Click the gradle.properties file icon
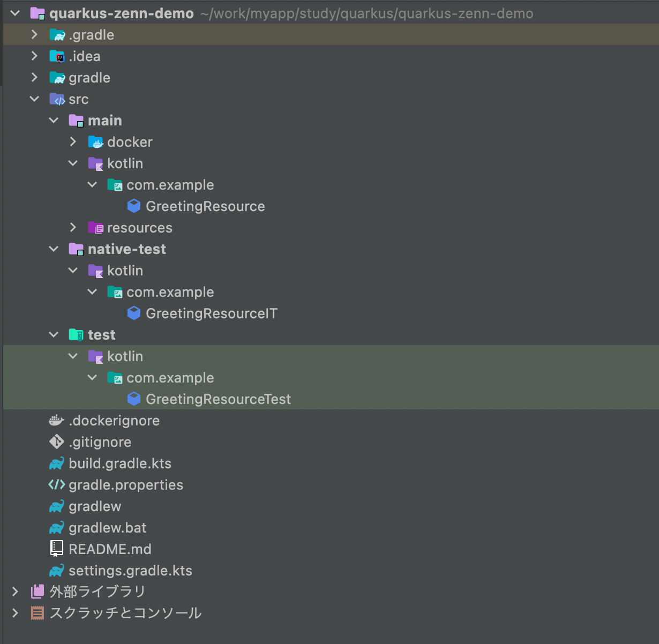This screenshot has width=659, height=644. [57, 485]
